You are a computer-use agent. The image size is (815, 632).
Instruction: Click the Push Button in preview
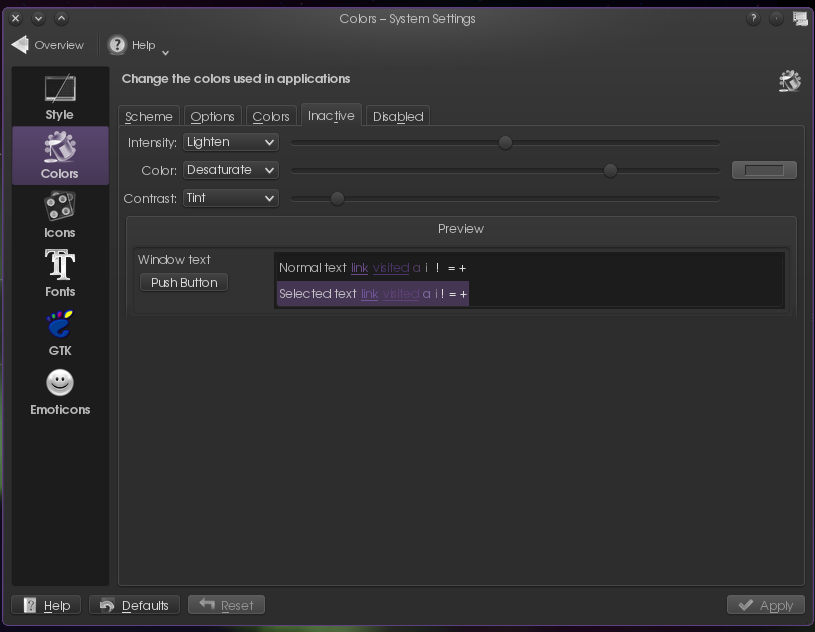click(184, 282)
